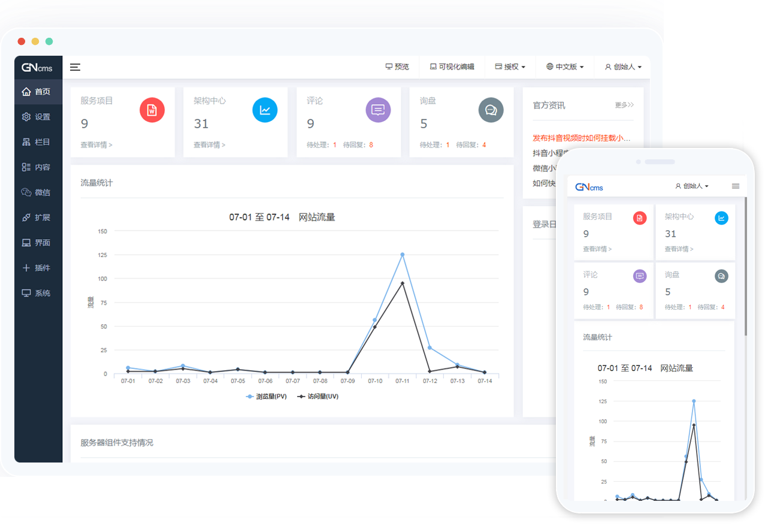The width and height of the screenshot is (768, 532).
Task: Click the mobile 服务项目 red icon
Action: click(639, 218)
